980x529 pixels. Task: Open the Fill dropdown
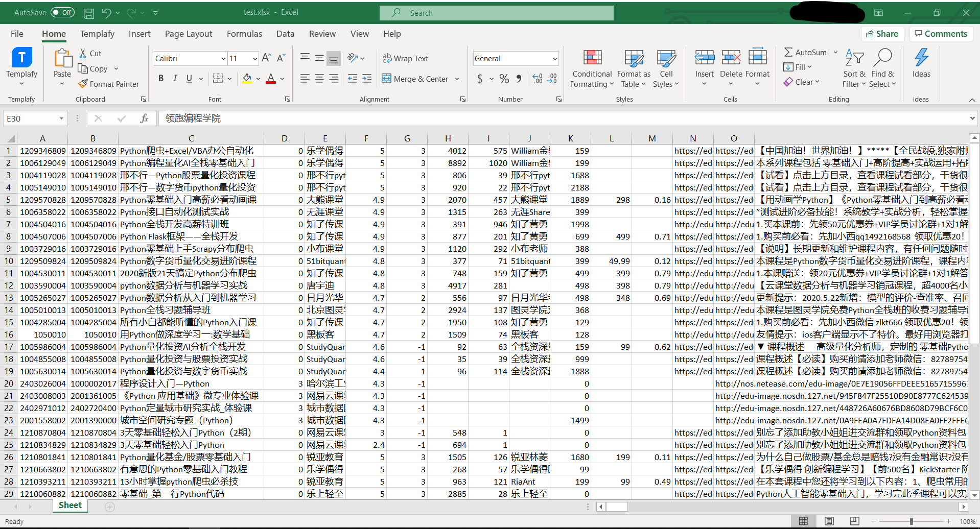(x=798, y=67)
